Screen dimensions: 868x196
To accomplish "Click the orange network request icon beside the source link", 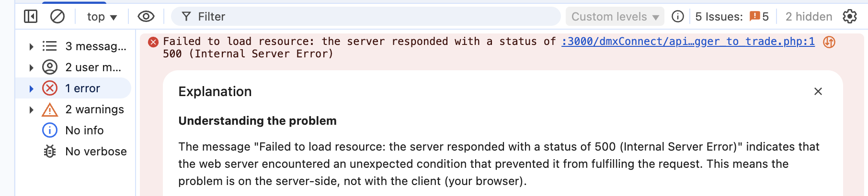I will 829,42.
